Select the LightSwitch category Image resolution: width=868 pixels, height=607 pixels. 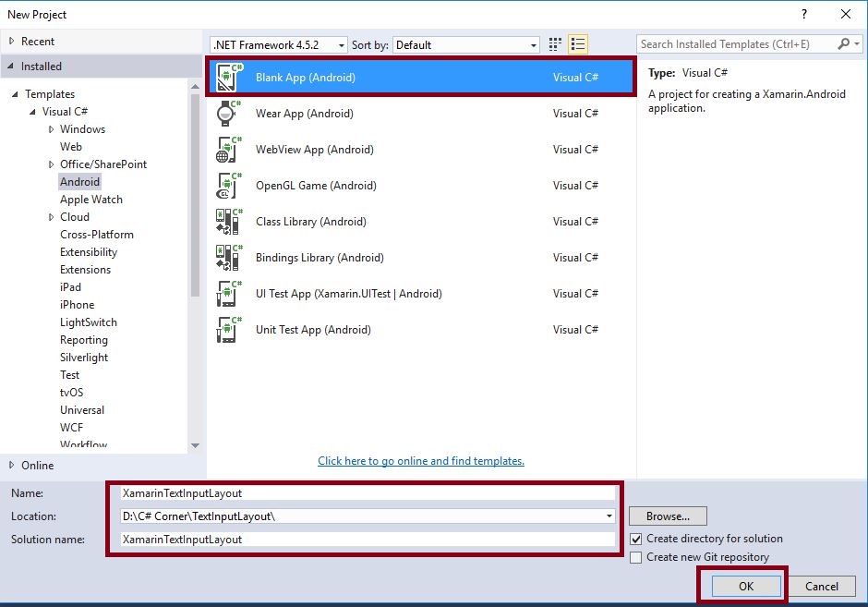coord(89,322)
